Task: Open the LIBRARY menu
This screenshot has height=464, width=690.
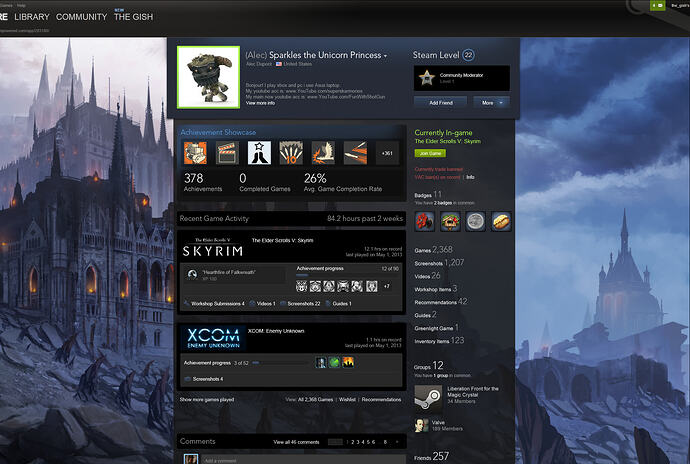Action: click(32, 17)
